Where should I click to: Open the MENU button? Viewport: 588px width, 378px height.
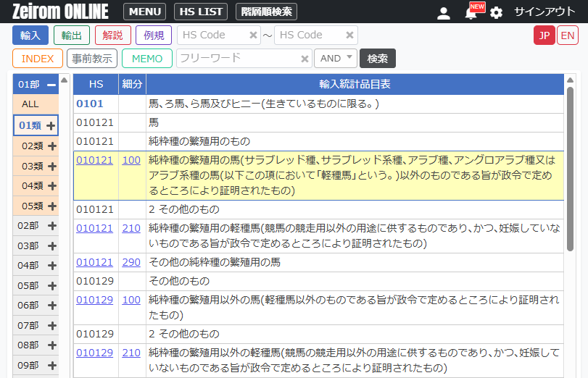tap(145, 12)
